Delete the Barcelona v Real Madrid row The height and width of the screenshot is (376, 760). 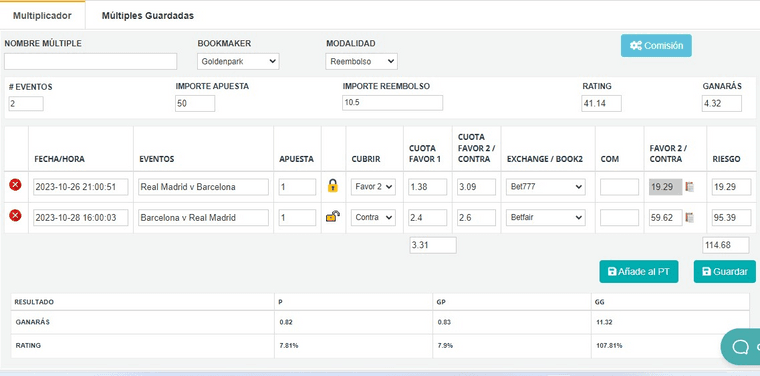point(16,216)
